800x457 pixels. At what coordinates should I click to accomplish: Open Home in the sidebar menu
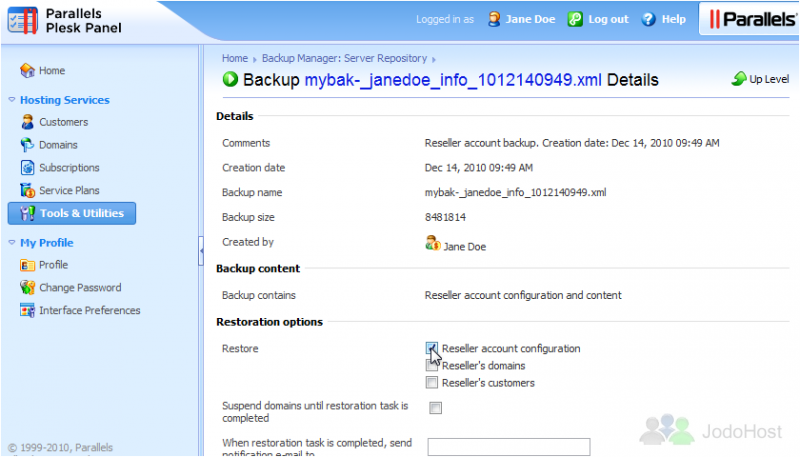tap(52, 70)
